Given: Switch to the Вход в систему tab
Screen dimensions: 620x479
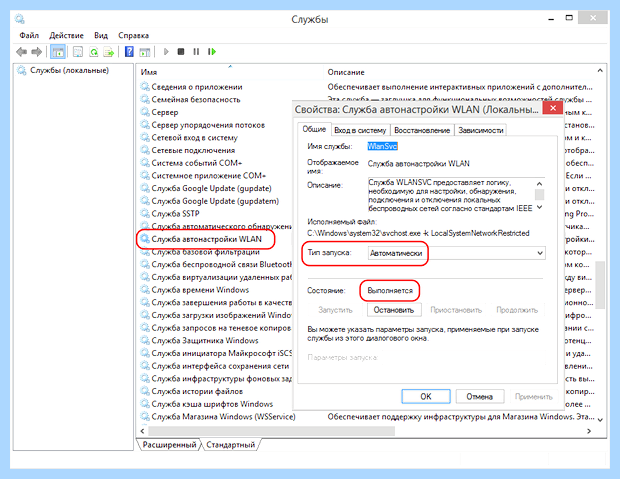Looking at the screenshot, I should (x=360, y=130).
